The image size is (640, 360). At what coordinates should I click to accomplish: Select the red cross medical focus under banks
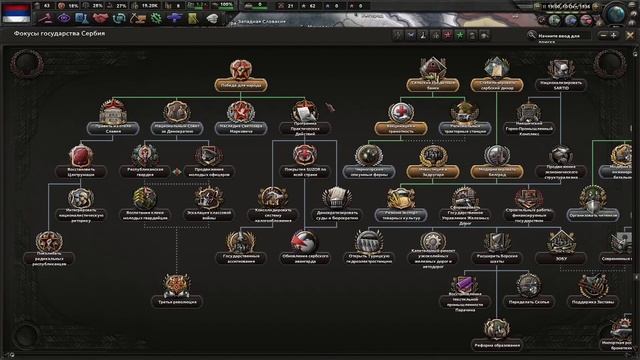[401, 119]
